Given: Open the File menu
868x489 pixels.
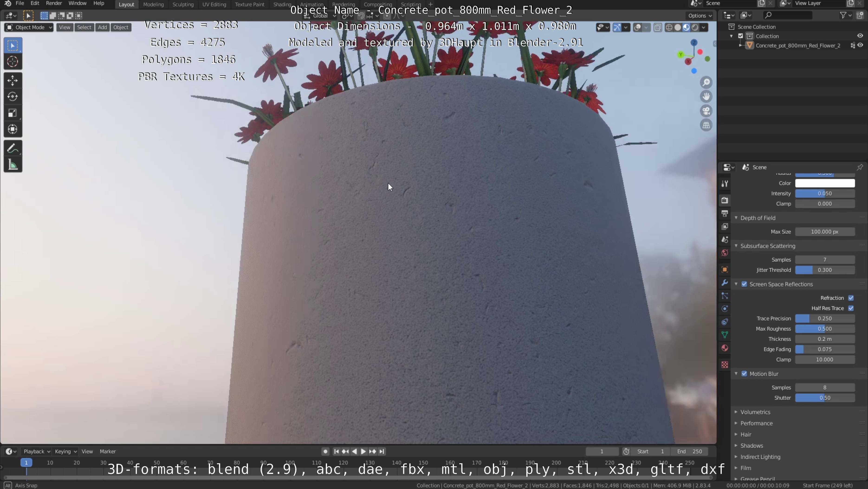Looking at the screenshot, I should tap(20, 3).
